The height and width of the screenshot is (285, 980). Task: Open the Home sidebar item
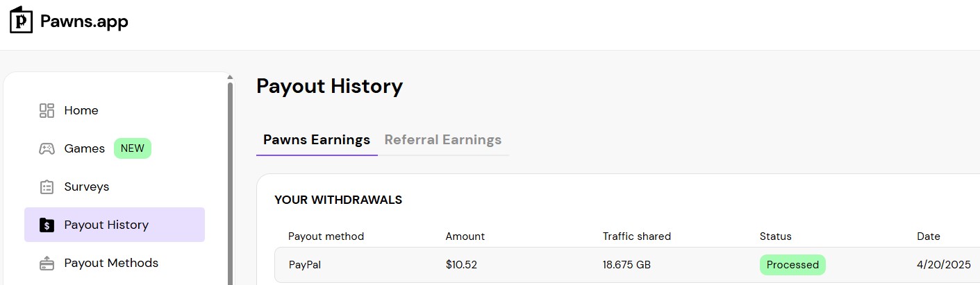115,110
